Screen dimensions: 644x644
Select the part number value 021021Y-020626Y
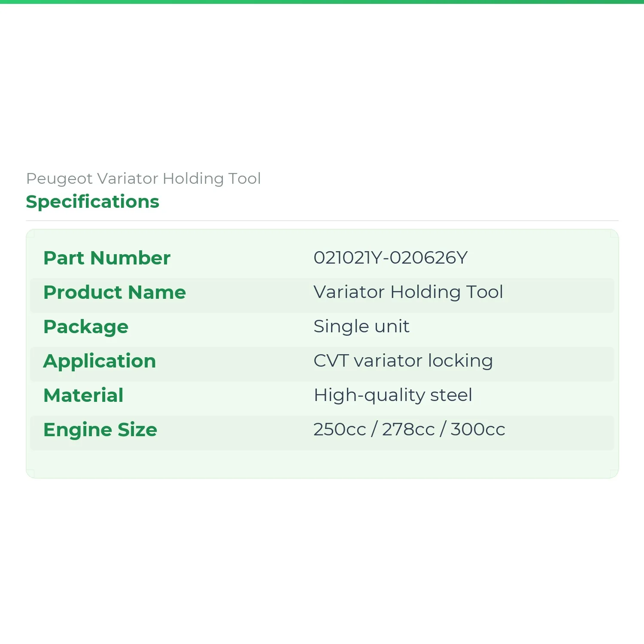point(390,258)
